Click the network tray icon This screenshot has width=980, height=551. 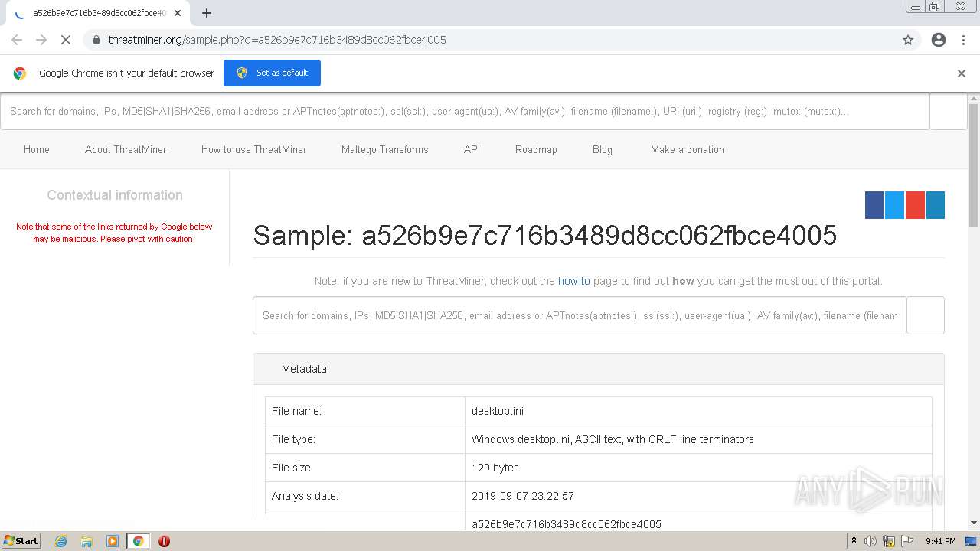(x=889, y=541)
